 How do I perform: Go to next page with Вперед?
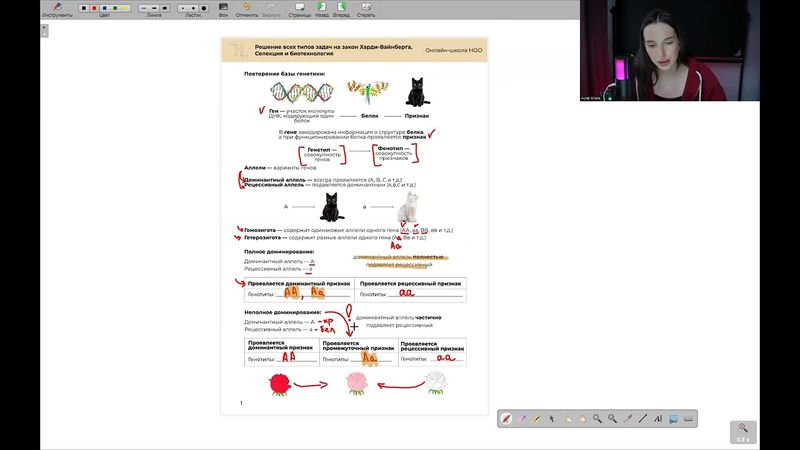tap(342, 10)
